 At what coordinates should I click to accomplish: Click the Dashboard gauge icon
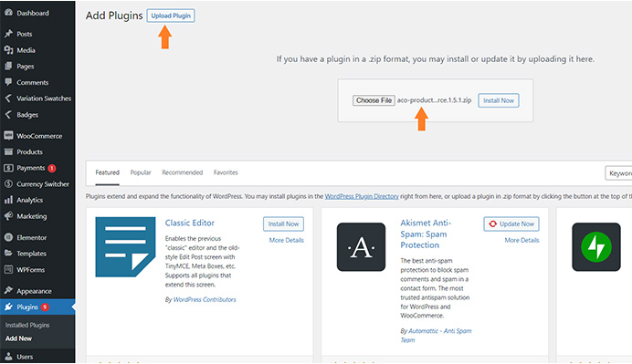pyautogui.click(x=8, y=13)
